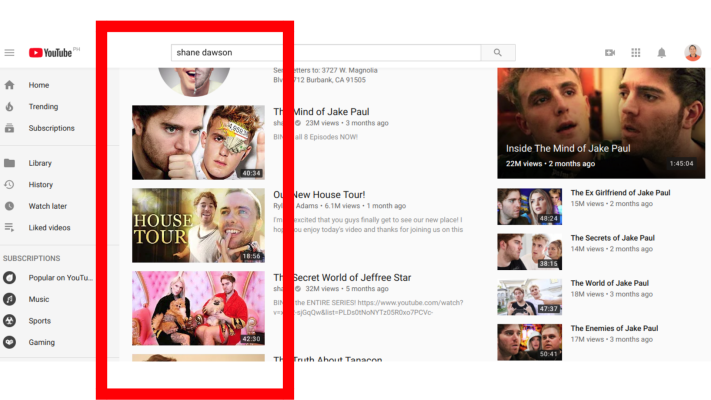Open Watch later in the sidebar
This screenshot has height=400, width=711.
tap(48, 206)
